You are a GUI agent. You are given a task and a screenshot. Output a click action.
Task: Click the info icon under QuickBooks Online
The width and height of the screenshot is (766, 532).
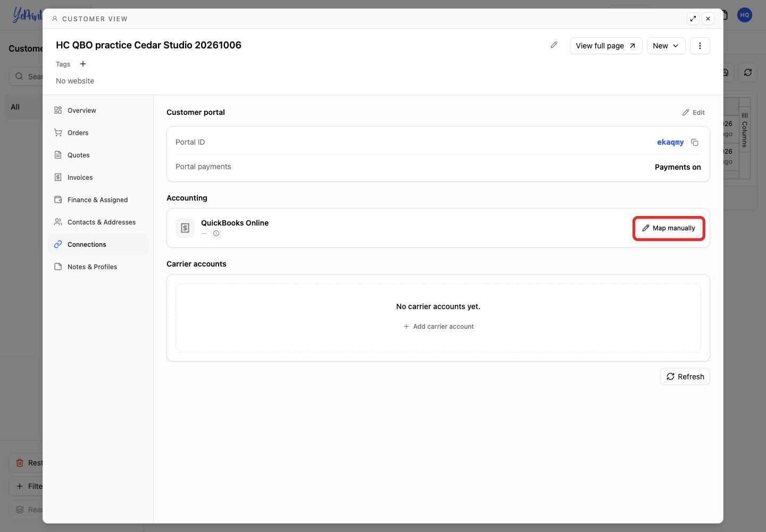216,234
